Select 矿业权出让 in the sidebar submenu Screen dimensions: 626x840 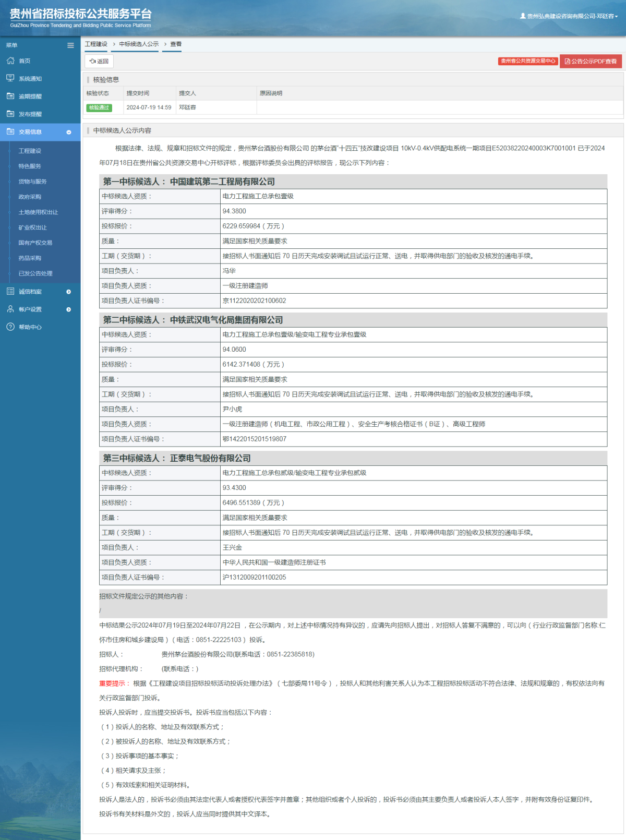(x=32, y=227)
